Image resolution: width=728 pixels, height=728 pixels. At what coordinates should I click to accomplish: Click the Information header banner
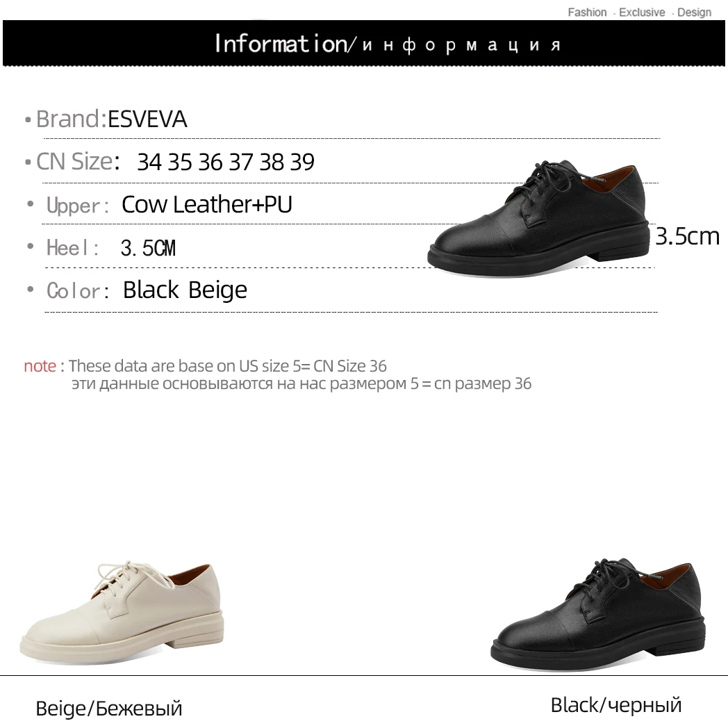[363, 44]
